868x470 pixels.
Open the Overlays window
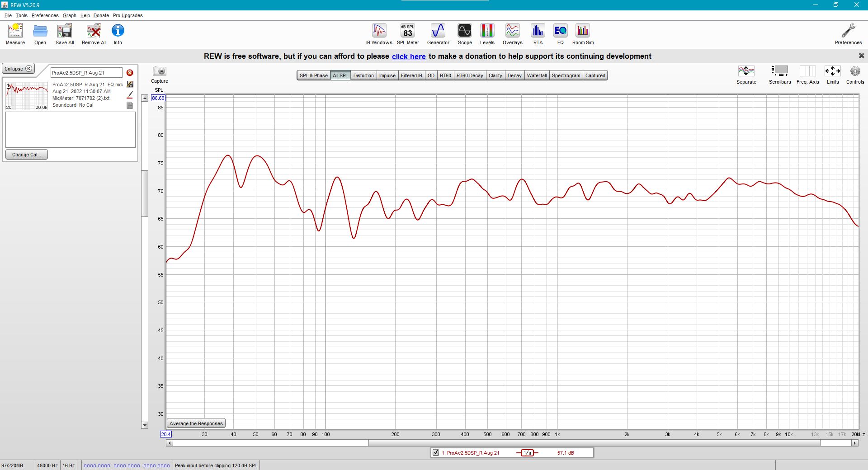tap(512, 34)
